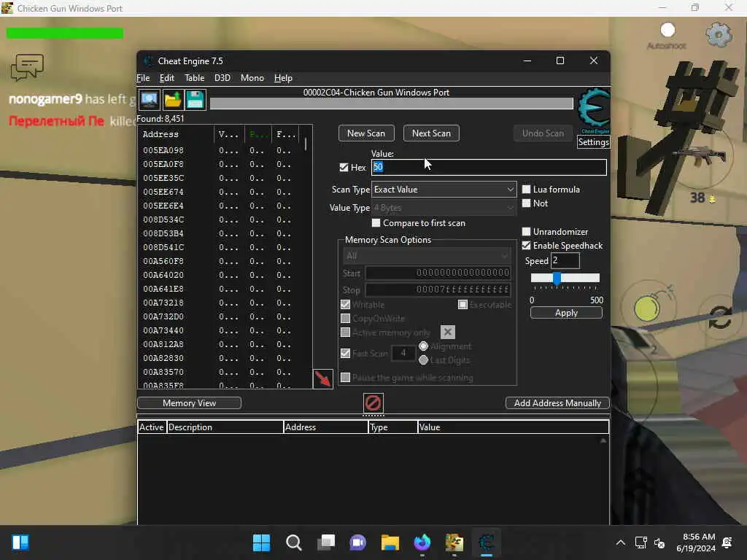Open the memory region All dropdown
The height and width of the screenshot is (560, 747).
[426, 256]
